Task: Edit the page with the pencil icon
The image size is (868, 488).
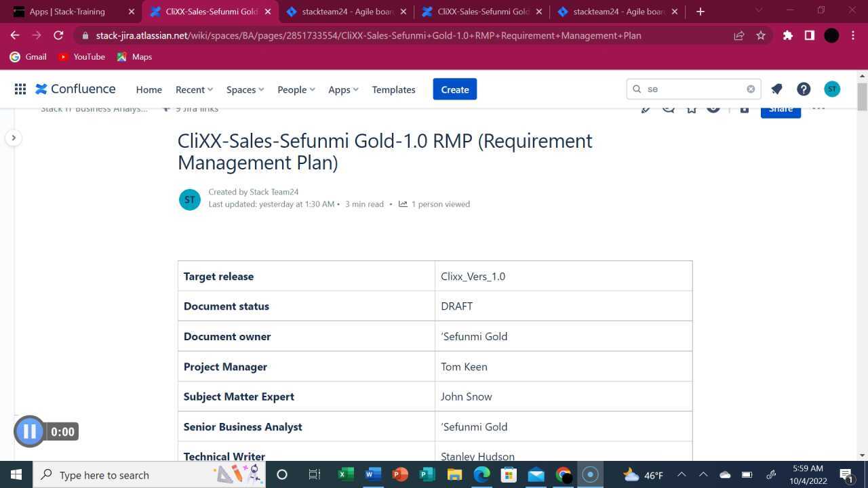Action: (x=646, y=108)
